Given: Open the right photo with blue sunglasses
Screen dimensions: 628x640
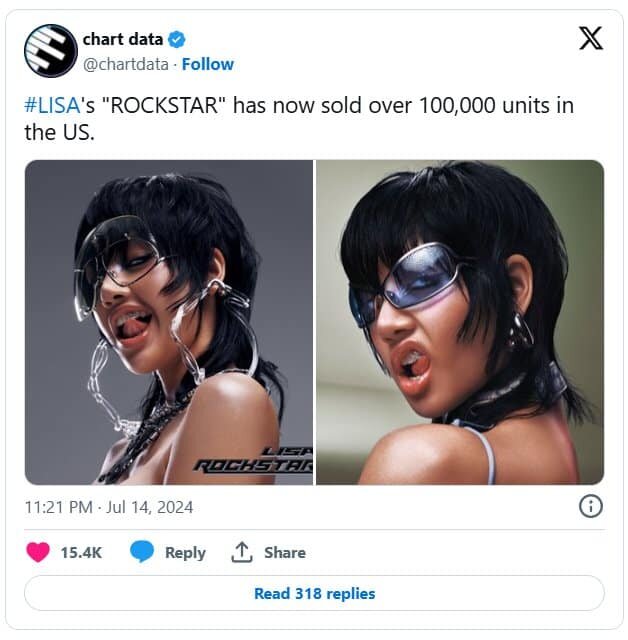Looking at the screenshot, I should point(460,322).
